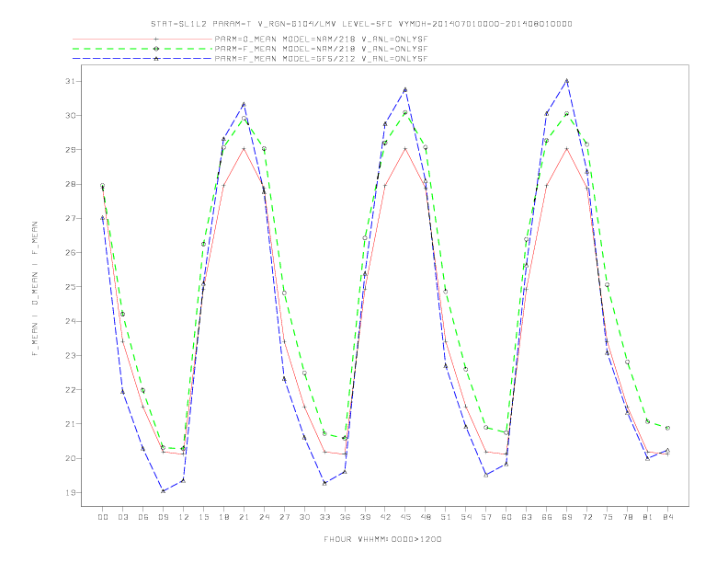728x563 pixels.
Task: Click the x-axis tick label 57
Action: [x=486, y=517]
